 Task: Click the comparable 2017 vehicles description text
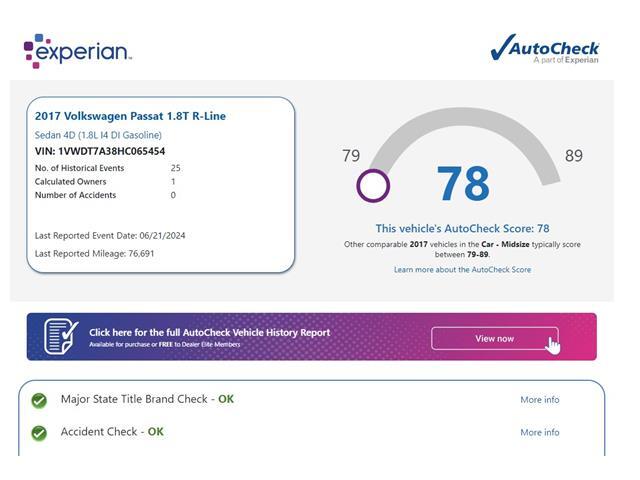(462, 249)
